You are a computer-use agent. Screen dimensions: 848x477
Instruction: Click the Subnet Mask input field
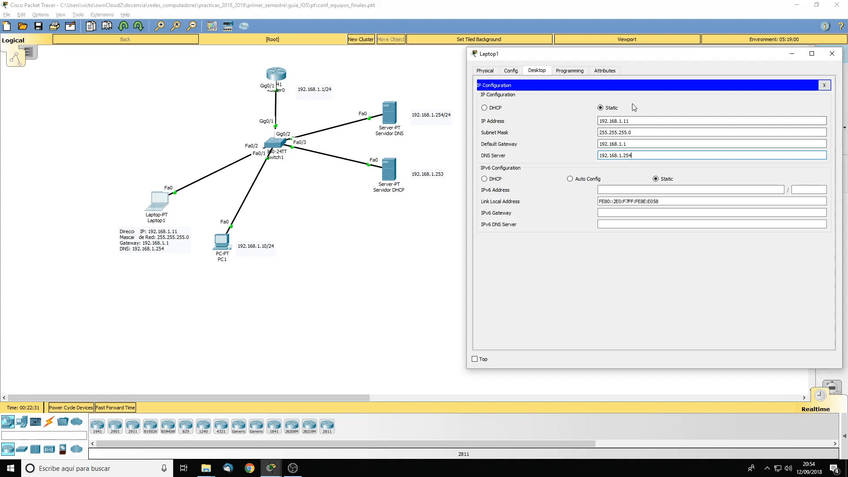(711, 132)
